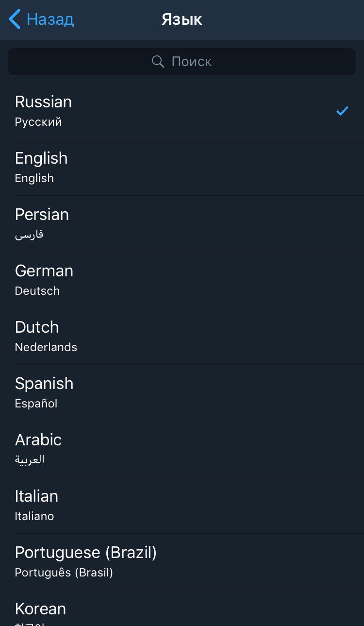364x626 pixels.
Task: Tap the Язык title in header
Action: (182, 19)
